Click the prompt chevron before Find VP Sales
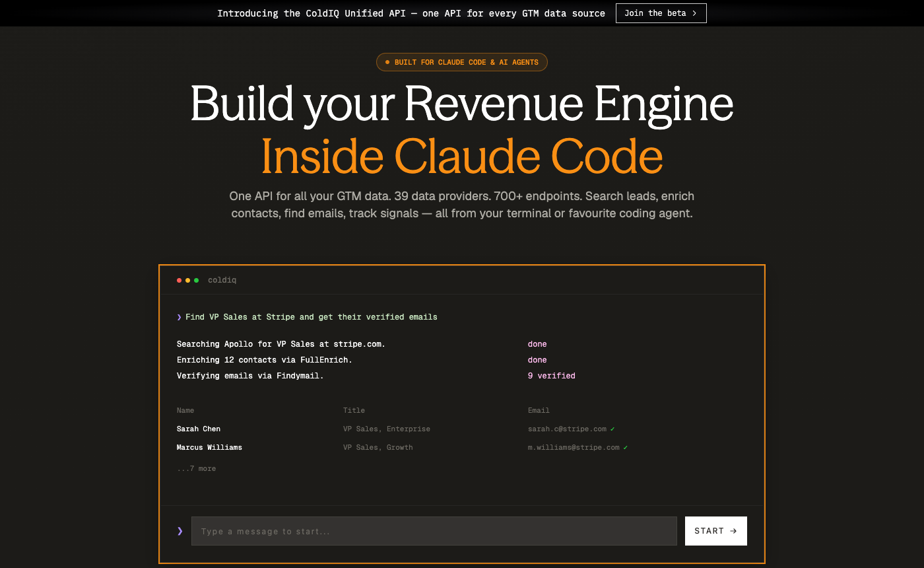 [179, 317]
